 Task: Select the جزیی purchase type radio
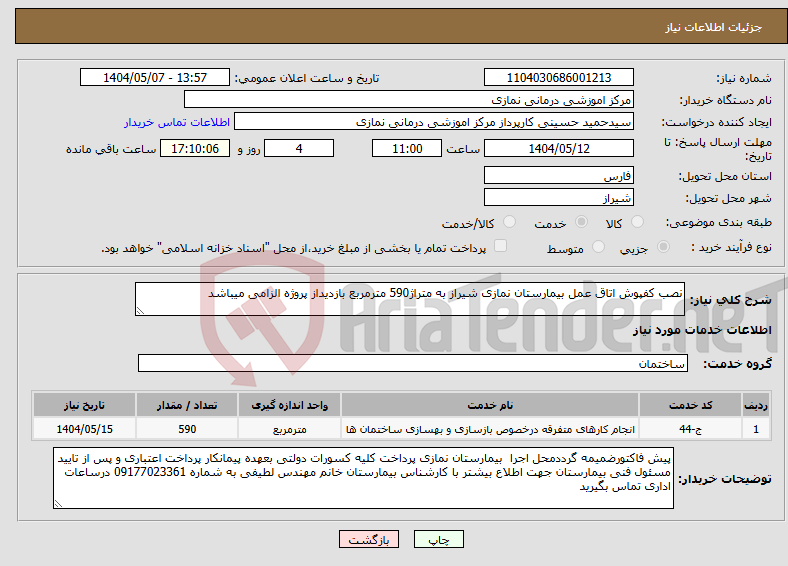tap(663, 247)
